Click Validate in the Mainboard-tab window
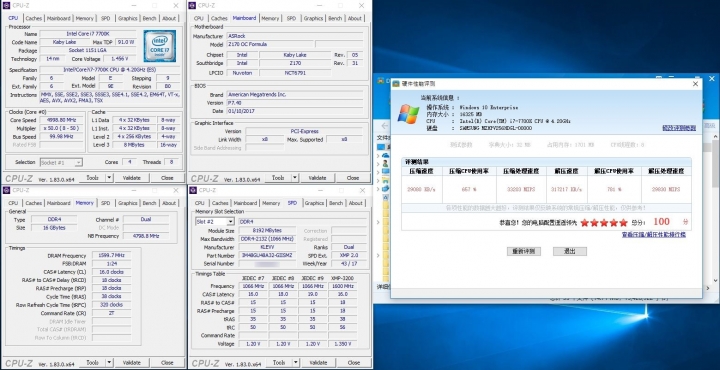The width and height of the screenshot is (720, 370). [317, 178]
